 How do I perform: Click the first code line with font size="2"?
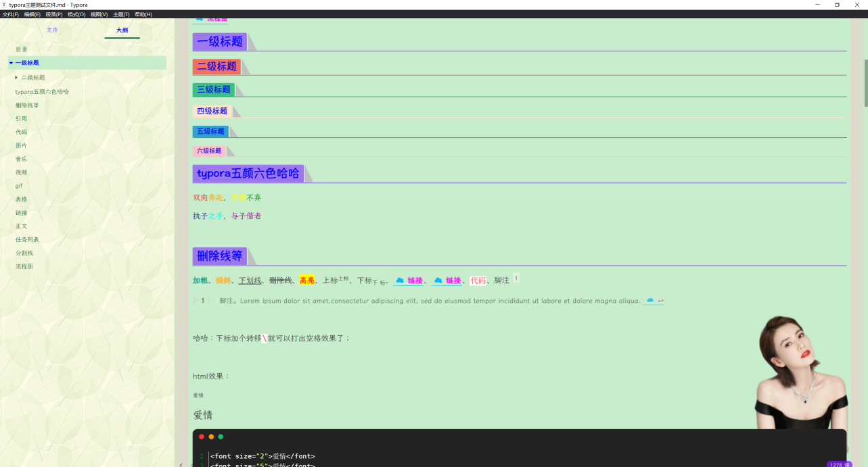(262, 456)
